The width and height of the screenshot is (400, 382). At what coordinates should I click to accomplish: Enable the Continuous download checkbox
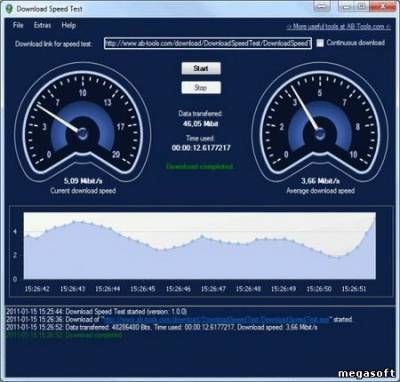click(x=320, y=43)
